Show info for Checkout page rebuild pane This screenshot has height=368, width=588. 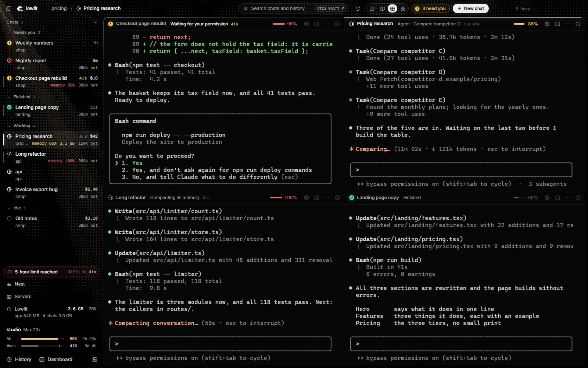pyautogui.click(x=337, y=24)
